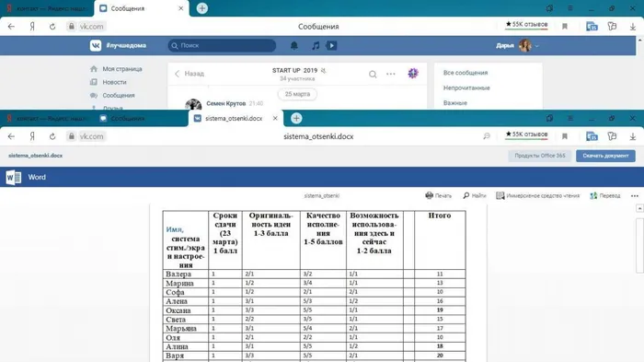Open bookmark icon in sistema_otsenki.docx window
Image resolution: width=644 pixels, height=362 pixels.
(565, 136)
